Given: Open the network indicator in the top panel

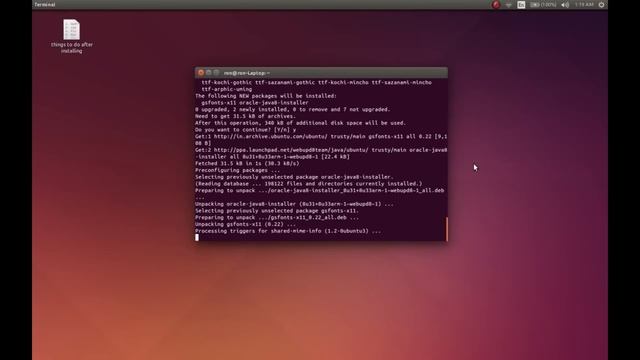Looking at the screenshot, I should click(509, 5).
